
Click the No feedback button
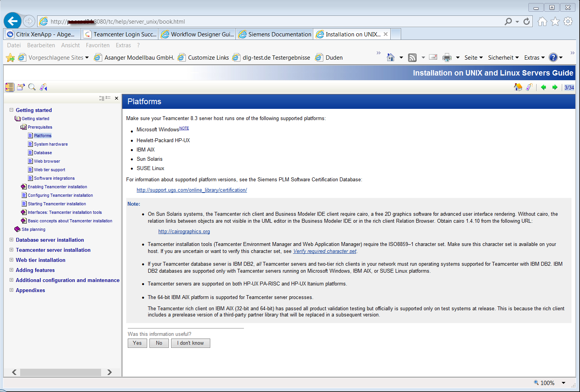coord(159,343)
